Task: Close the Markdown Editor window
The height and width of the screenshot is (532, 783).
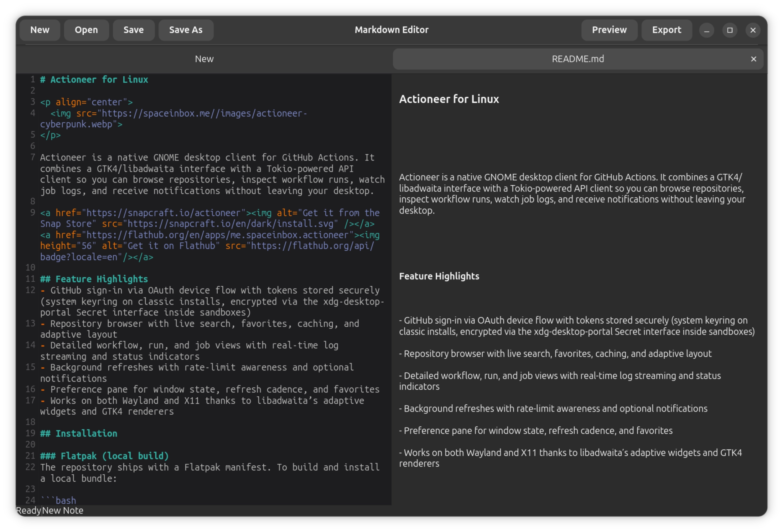Action: pyautogui.click(x=753, y=30)
